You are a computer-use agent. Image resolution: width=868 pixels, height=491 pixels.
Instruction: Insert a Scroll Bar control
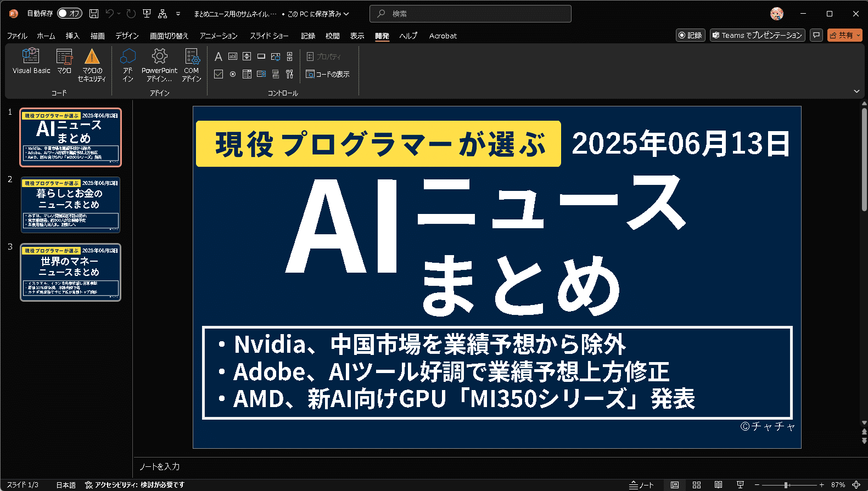point(289,57)
